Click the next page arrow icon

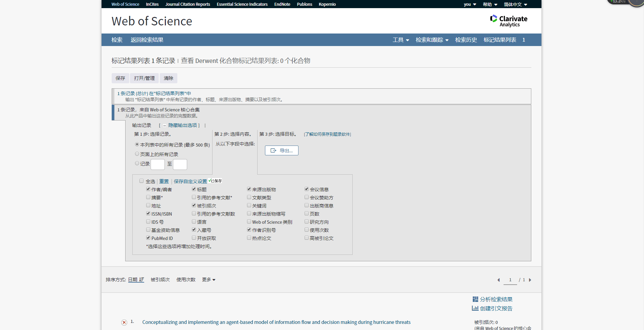(x=530, y=280)
